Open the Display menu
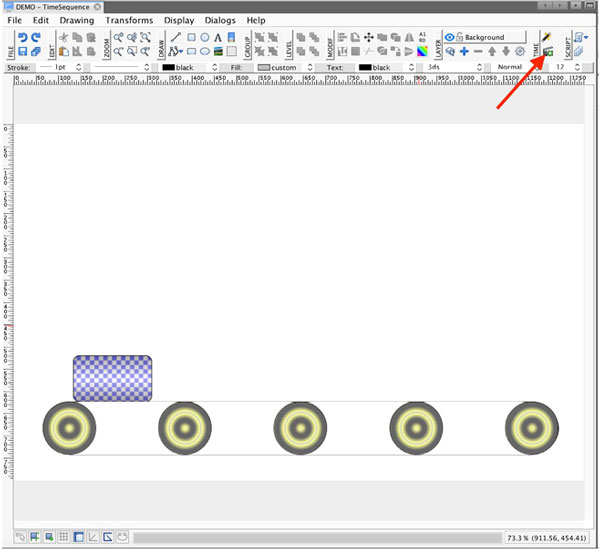The image size is (600, 549). click(179, 20)
